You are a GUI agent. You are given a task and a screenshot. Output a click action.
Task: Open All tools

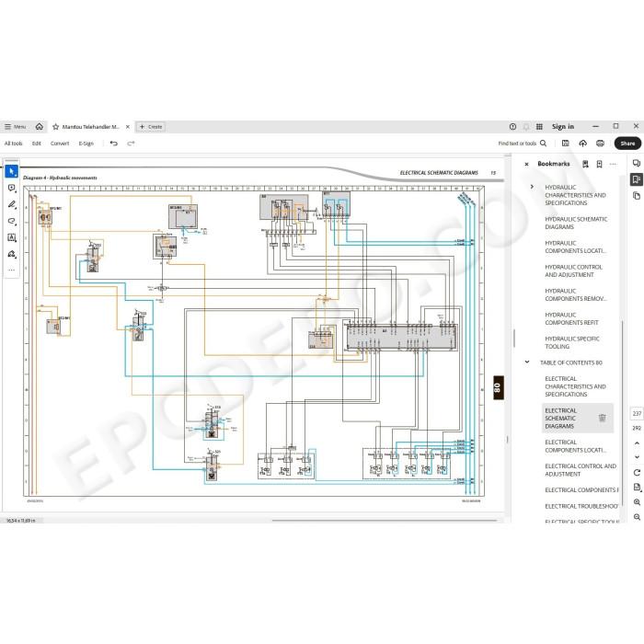13,144
